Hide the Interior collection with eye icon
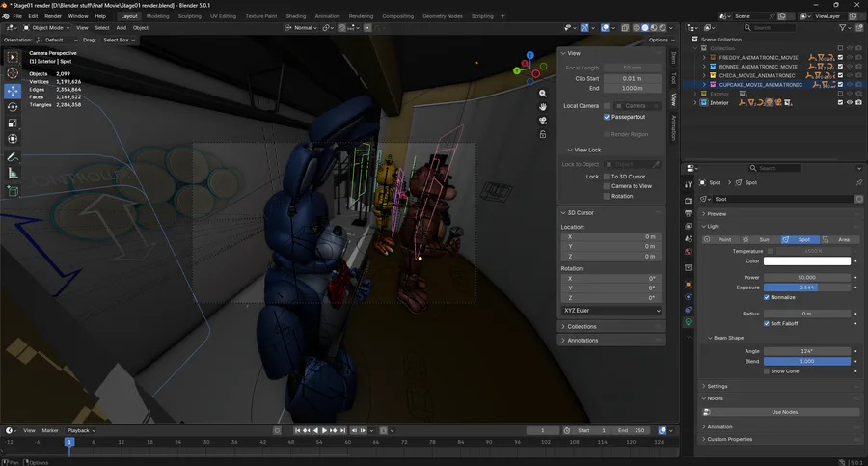Viewport: 868px width, 466px height. pyautogui.click(x=850, y=102)
